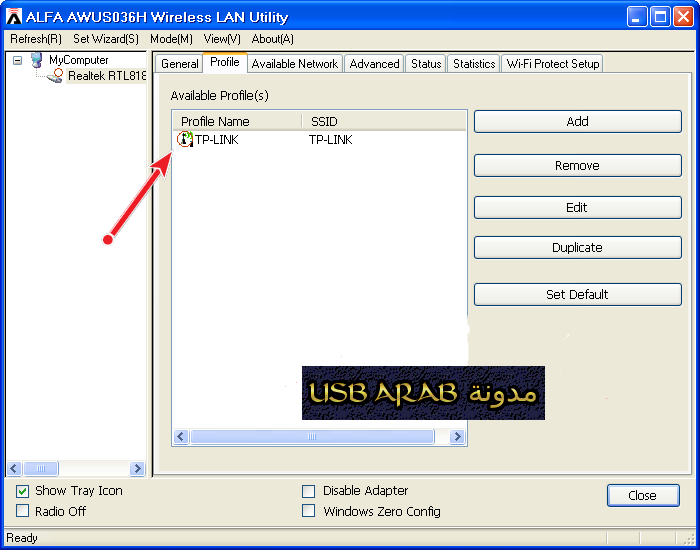Click the SSID column header
700x550 pixels.
pos(384,121)
